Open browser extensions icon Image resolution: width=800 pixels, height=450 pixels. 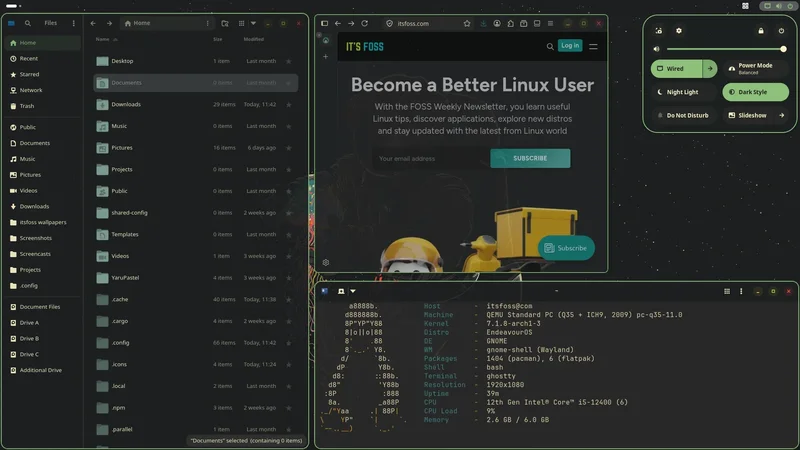click(x=510, y=23)
